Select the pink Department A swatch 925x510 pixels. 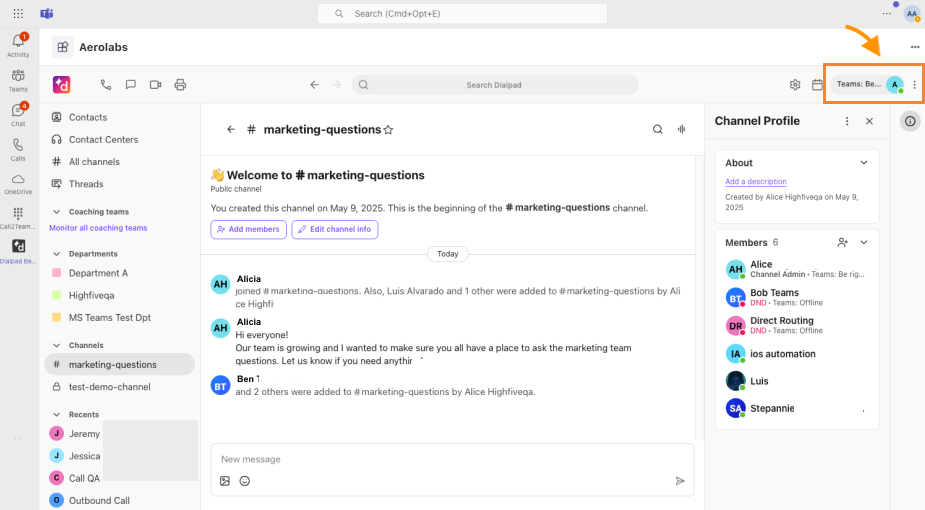pos(57,273)
